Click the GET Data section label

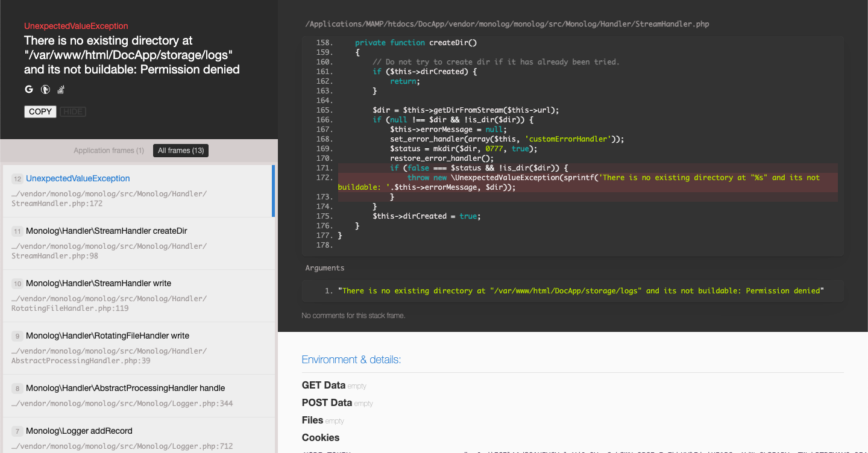point(324,386)
